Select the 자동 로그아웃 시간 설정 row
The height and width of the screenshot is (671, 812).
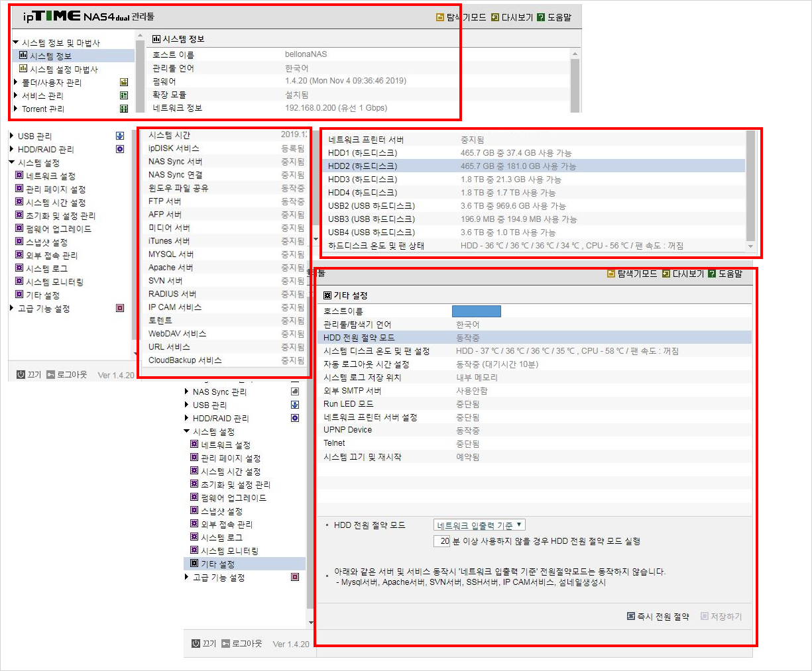[x=534, y=364]
